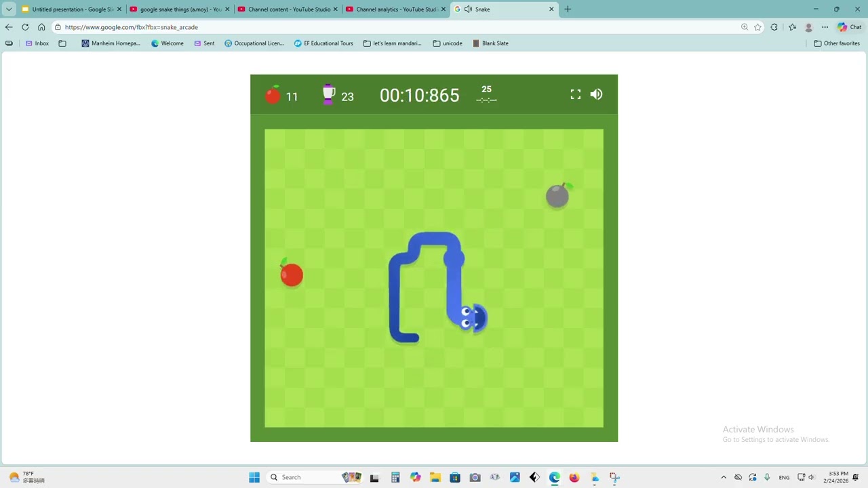
Task: Click the number 25 target counter
Action: [x=486, y=89]
